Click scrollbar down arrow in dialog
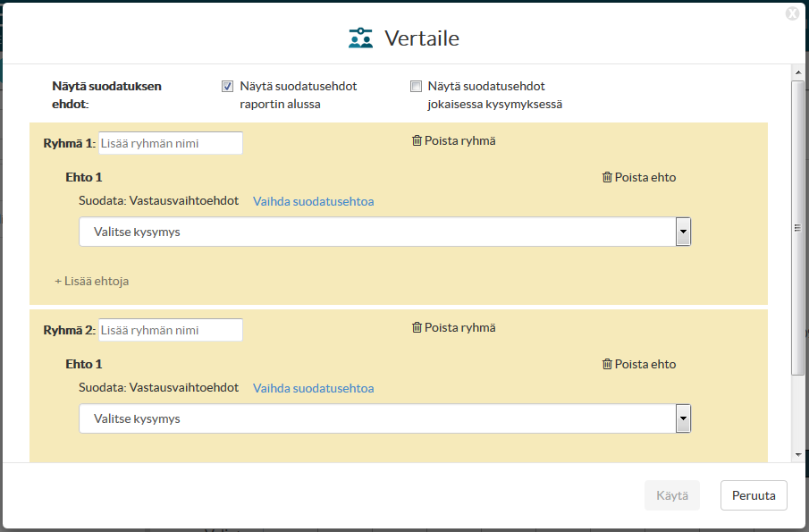The image size is (809, 532). pos(798,454)
